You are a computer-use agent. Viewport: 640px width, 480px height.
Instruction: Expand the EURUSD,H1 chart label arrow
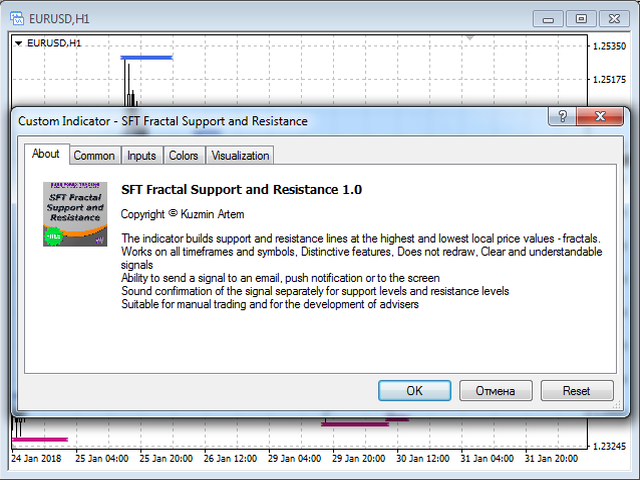pos(18,43)
